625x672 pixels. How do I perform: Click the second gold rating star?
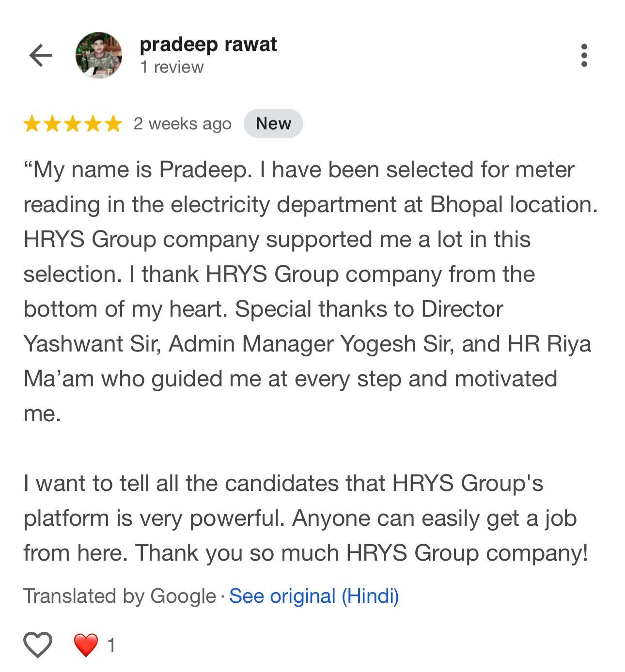tap(52, 124)
